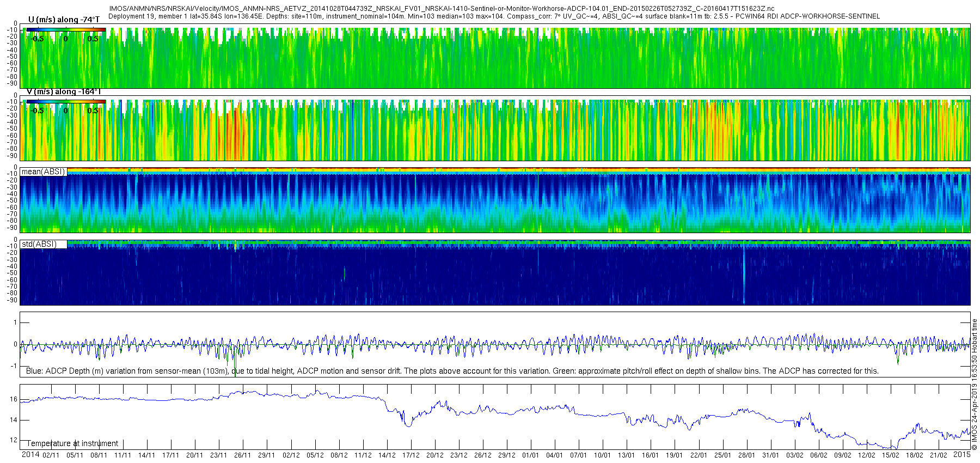This screenshot has width=980, height=463.
Task: Click the '29/12' date tick
Action: click(x=506, y=455)
